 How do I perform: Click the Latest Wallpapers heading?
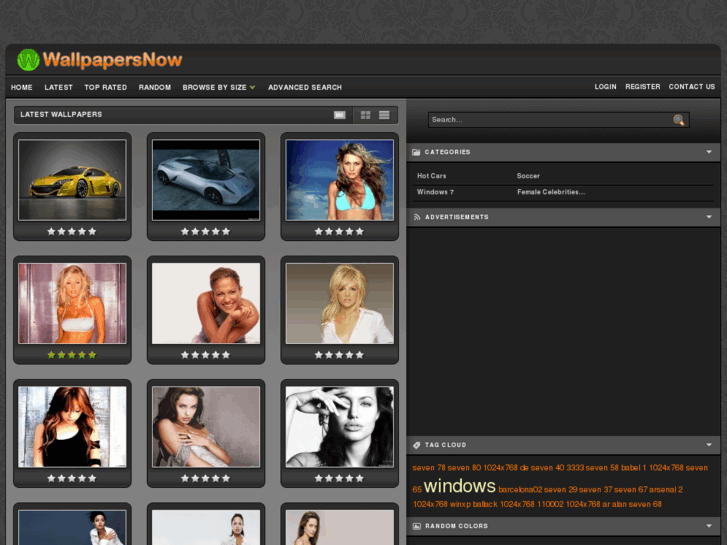tap(61, 115)
